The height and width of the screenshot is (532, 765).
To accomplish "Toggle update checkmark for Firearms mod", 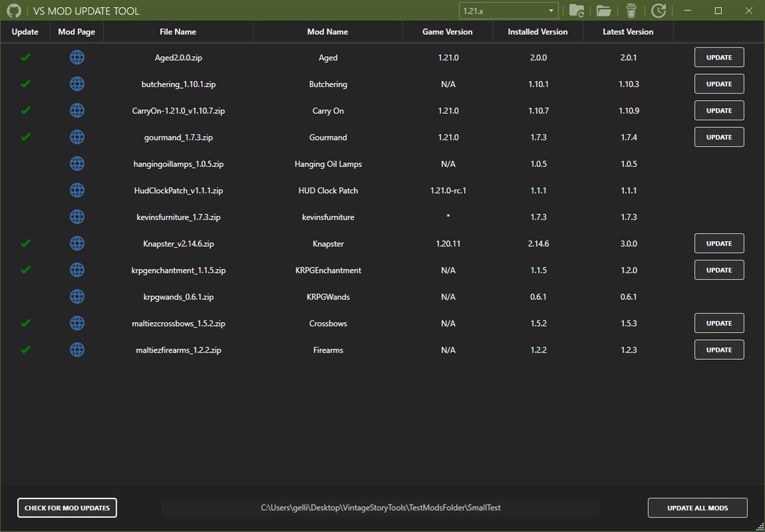I will click(26, 350).
